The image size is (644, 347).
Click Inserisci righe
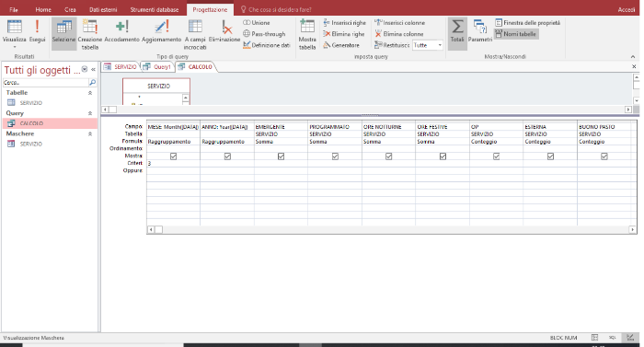coord(344,23)
